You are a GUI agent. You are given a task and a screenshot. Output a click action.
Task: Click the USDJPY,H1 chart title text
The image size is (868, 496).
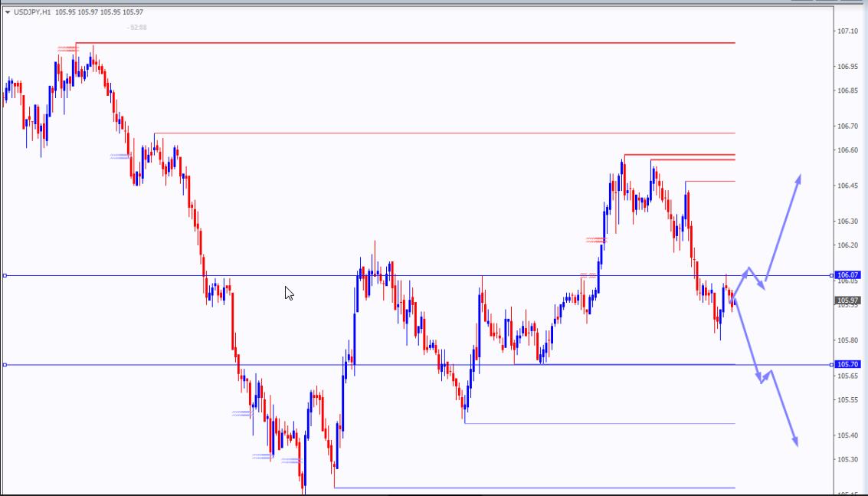tap(32, 12)
